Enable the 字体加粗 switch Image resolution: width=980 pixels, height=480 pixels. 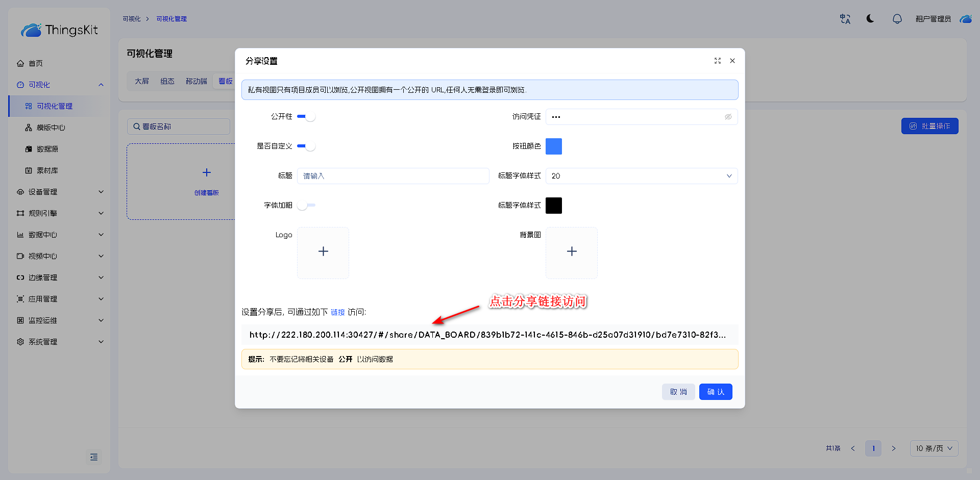pos(306,206)
